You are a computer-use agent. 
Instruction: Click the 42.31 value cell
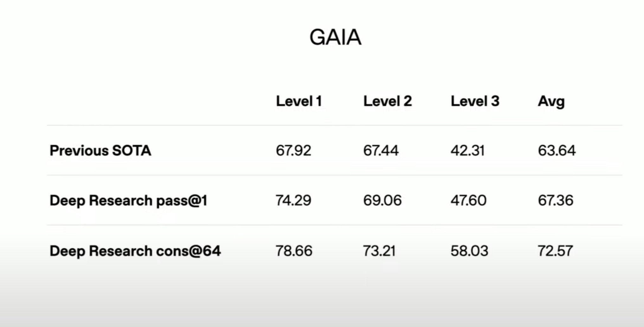(x=467, y=151)
